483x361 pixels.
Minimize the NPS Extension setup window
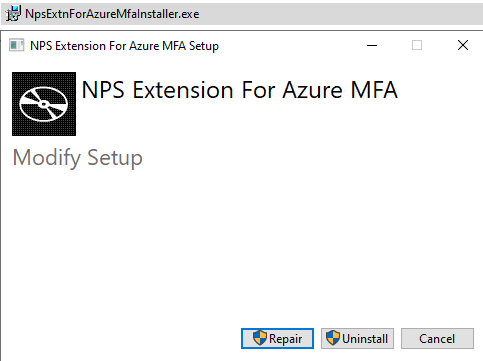point(372,45)
